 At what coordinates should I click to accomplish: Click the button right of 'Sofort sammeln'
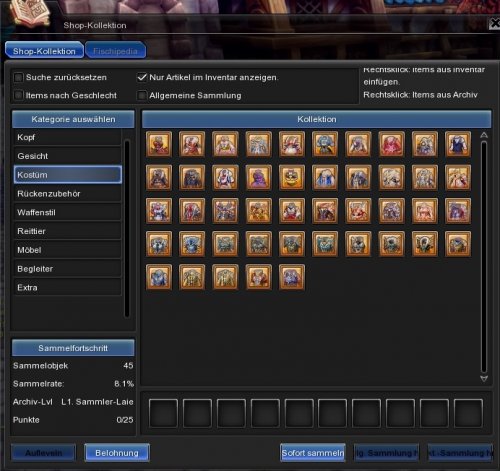[x=386, y=453]
